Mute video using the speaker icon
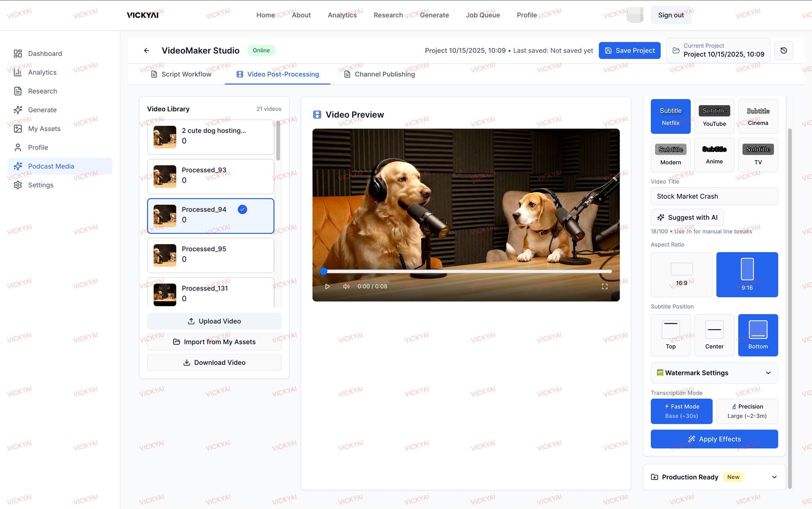Viewport: 812px width, 509px height. [x=346, y=286]
